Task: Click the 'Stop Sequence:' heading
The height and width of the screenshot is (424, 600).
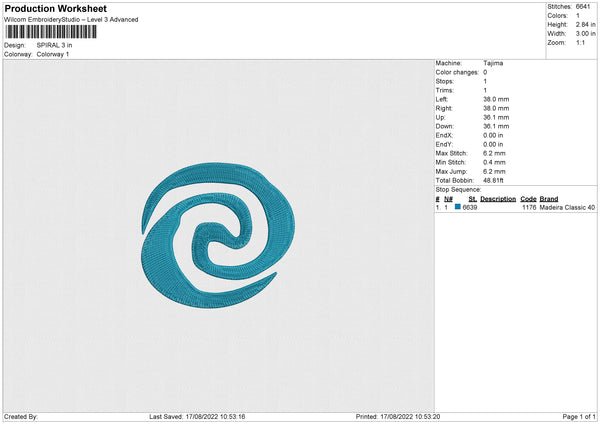Action: pyautogui.click(x=458, y=190)
